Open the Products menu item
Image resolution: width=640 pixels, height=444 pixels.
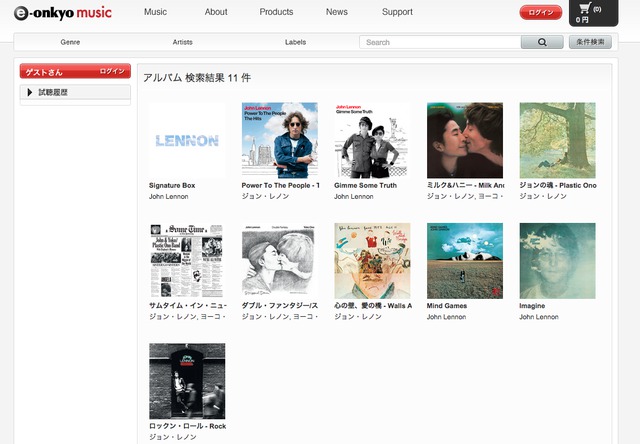tap(276, 12)
